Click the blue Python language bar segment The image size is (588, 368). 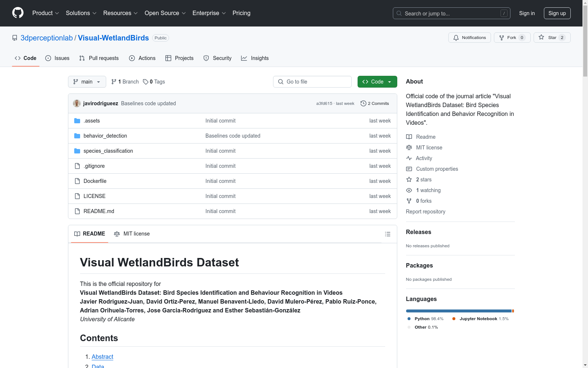tap(459, 311)
